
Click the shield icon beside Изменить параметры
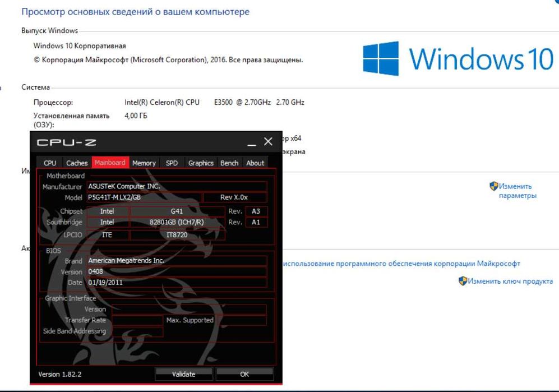pos(494,186)
